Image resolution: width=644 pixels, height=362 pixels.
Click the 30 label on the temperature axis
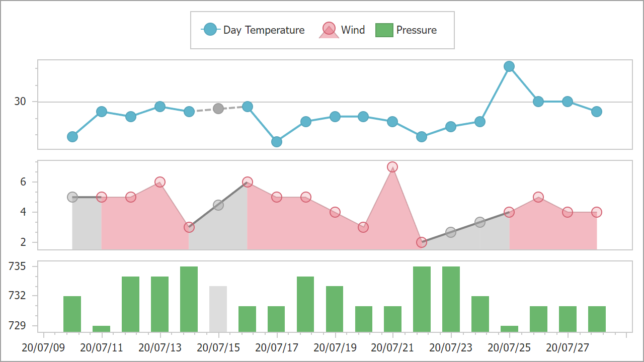point(20,102)
